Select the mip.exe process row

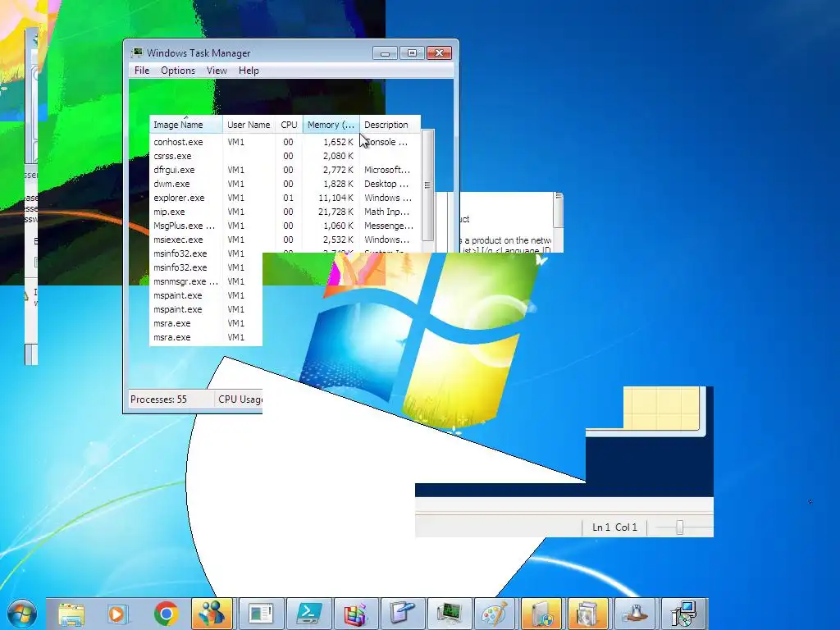[x=285, y=212]
